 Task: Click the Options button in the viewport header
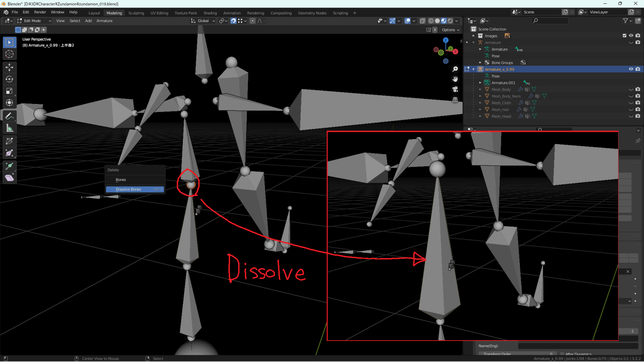450,30
